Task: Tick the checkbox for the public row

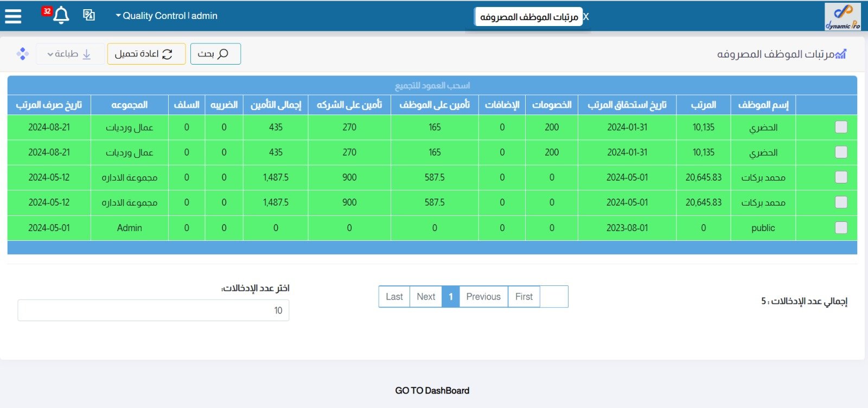Action: pyautogui.click(x=841, y=228)
